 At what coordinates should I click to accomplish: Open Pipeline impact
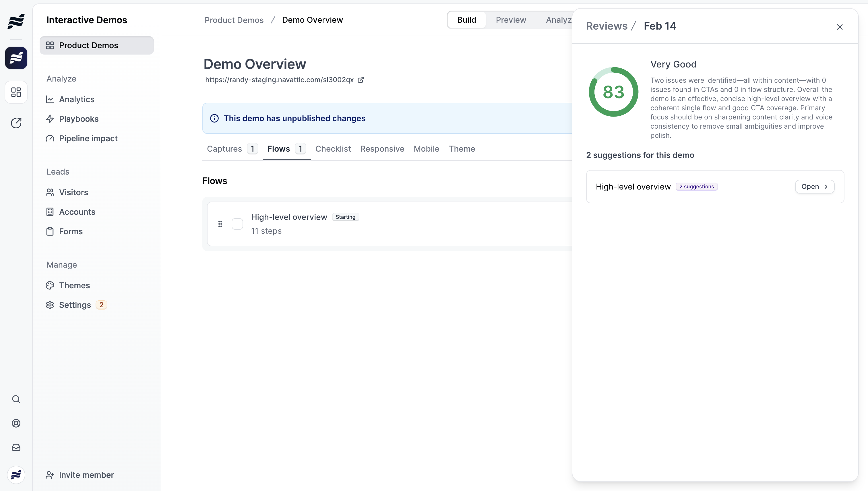pos(88,138)
